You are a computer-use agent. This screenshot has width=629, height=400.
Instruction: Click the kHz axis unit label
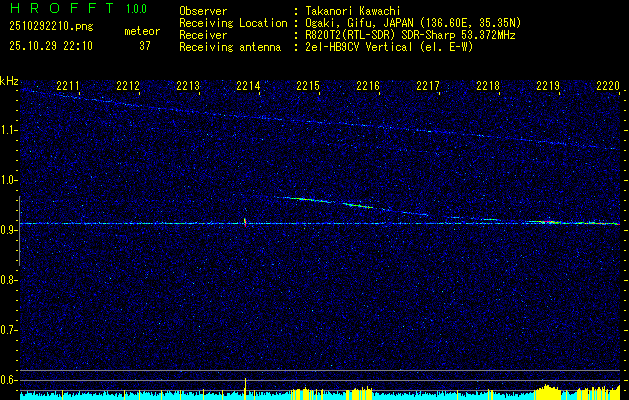(9, 80)
